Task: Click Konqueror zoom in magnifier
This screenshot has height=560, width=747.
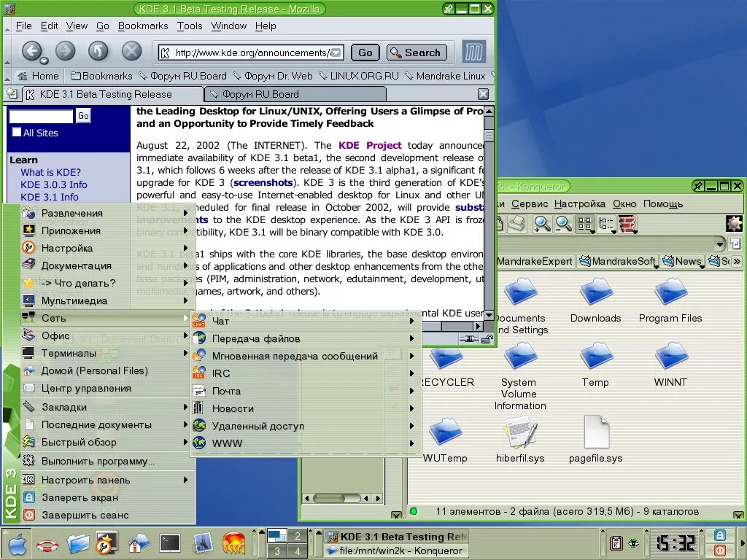Action: [x=542, y=224]
